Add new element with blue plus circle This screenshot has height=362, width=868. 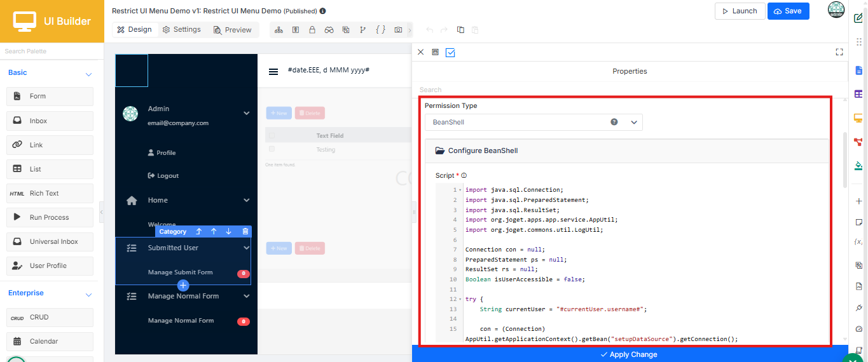[x=183, y=285]
